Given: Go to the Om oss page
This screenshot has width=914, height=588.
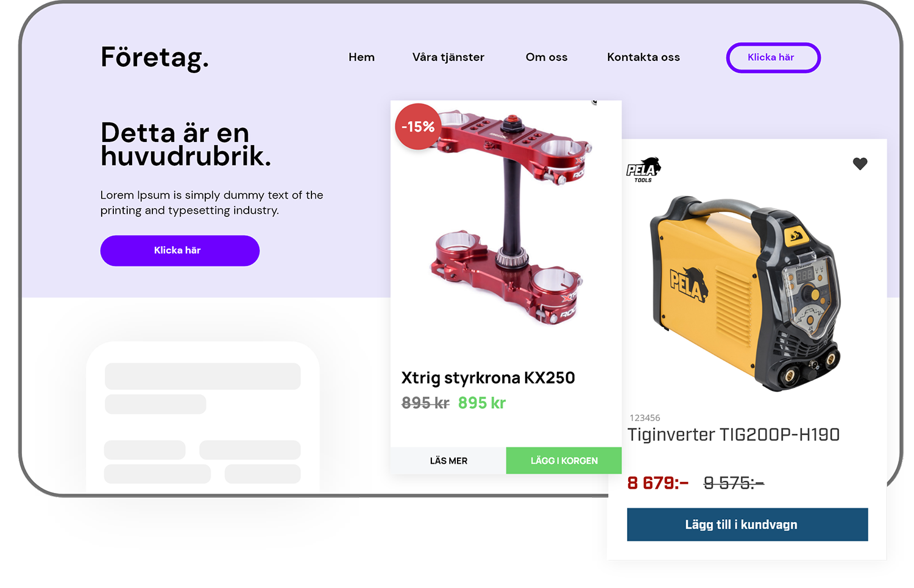Looking at the screenshot, I should click(x=547, y=57).
